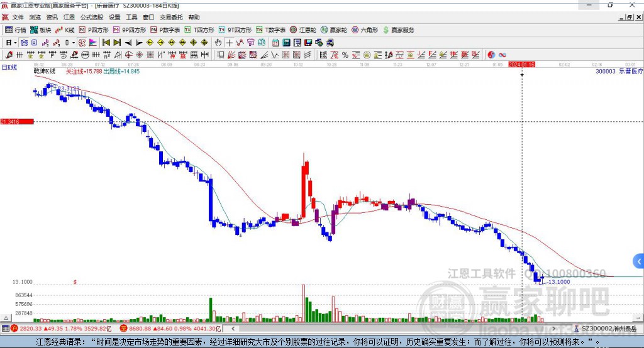Viewport: 644px width, 348px height.
Task: Click the black right arrow icon
Action: pos(139,42)
